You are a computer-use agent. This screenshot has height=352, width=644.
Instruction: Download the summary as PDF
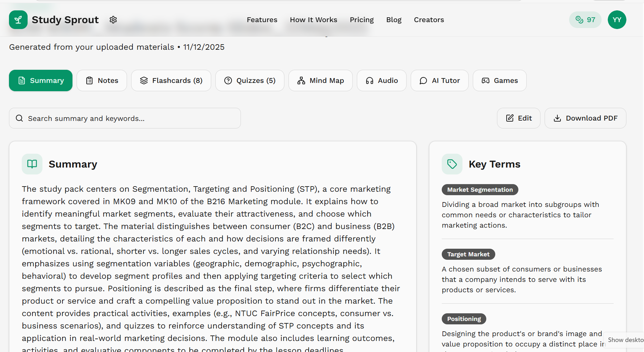pyautogui.click(x=585, y=118)
